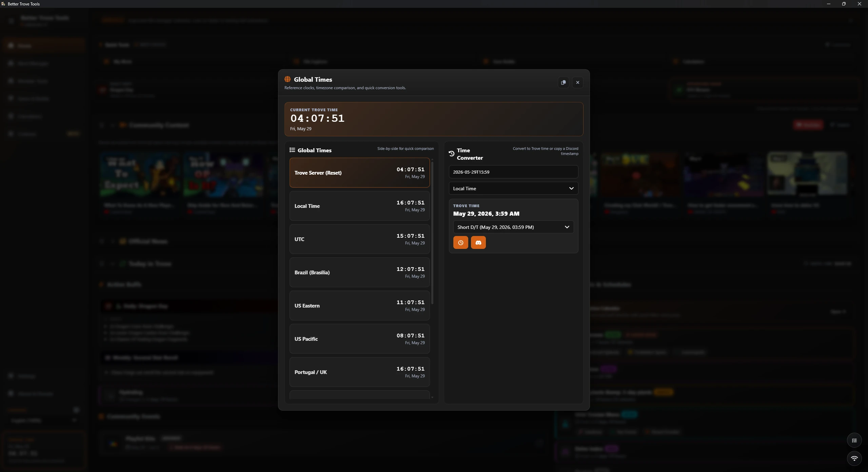Click the copy icon in Global Times header

(x=563, y=82)
